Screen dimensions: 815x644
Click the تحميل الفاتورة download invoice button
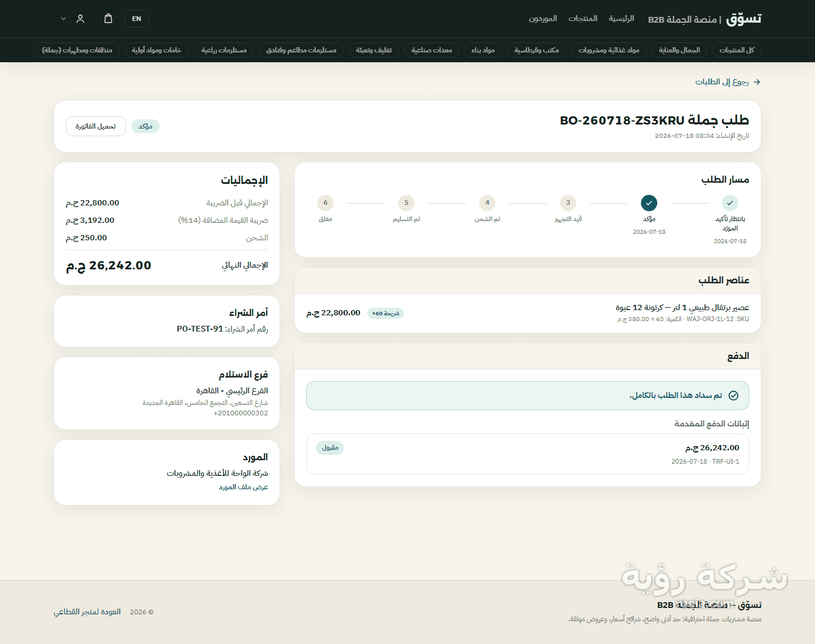pyautogui.click(x=95, y=126)
